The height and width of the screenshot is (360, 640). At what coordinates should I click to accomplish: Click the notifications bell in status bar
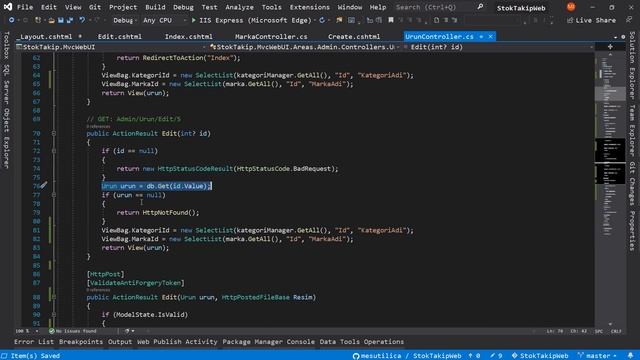coord(631,356)
